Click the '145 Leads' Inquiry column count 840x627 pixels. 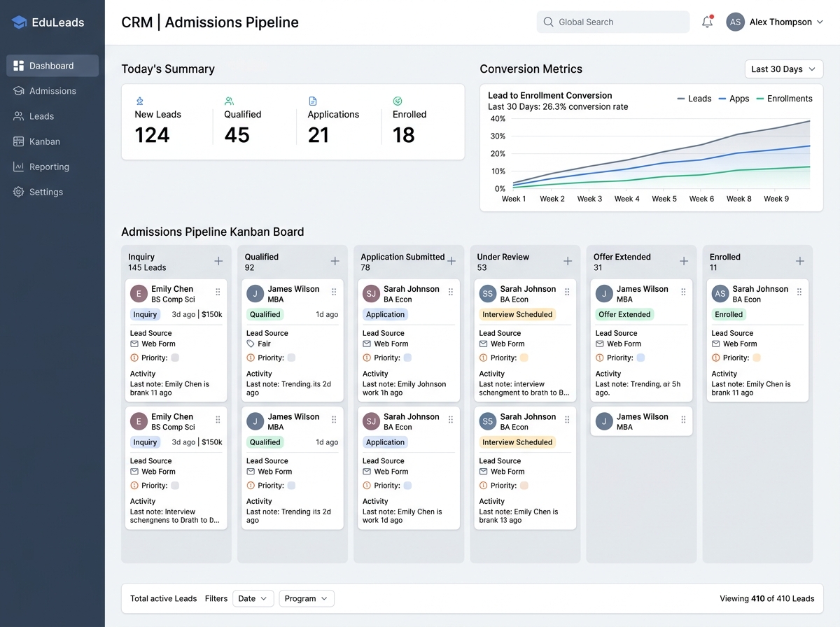pos(147,267)
